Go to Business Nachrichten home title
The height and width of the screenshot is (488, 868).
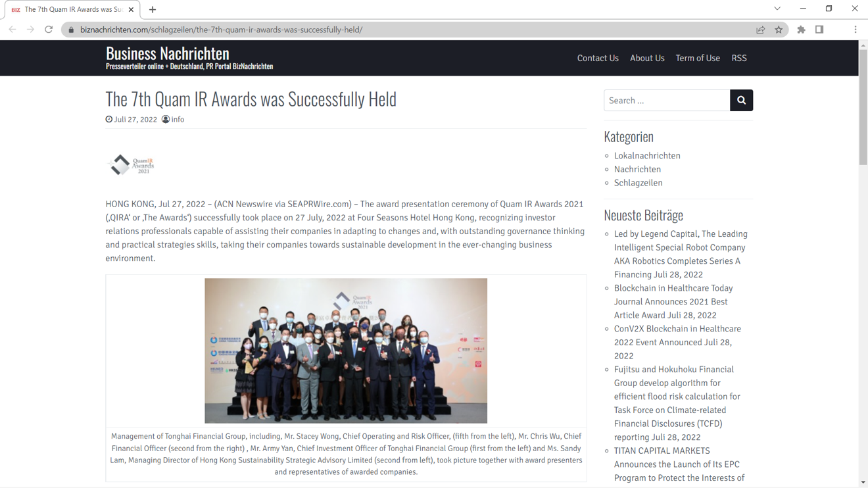tap(168, 53)
